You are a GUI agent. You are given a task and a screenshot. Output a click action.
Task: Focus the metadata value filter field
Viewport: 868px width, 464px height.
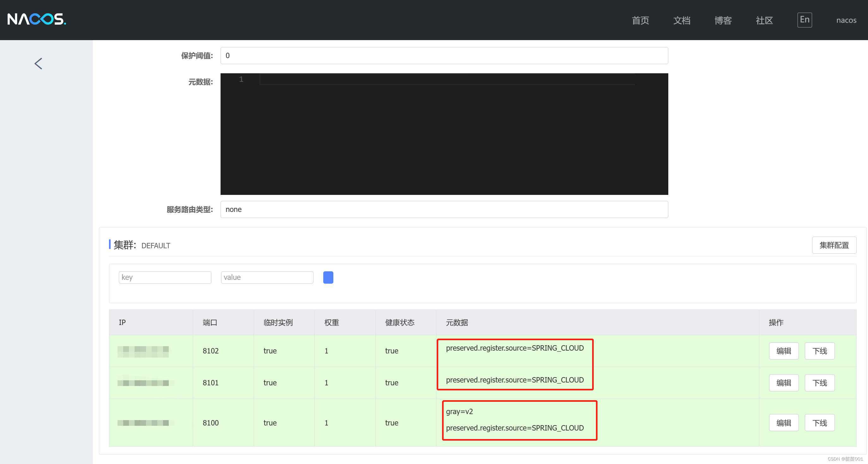pos(267,277)
